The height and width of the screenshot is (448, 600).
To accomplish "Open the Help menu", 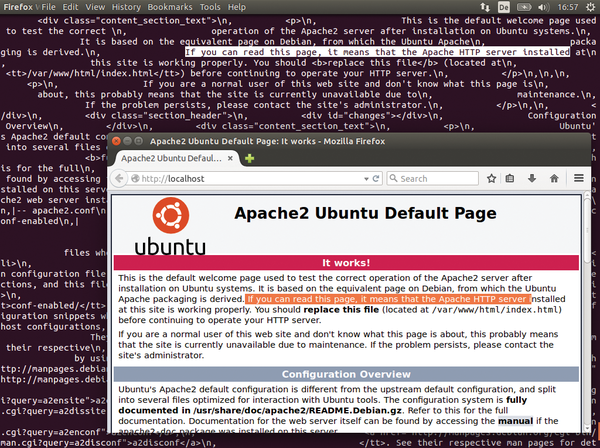I will coord(237,7).
